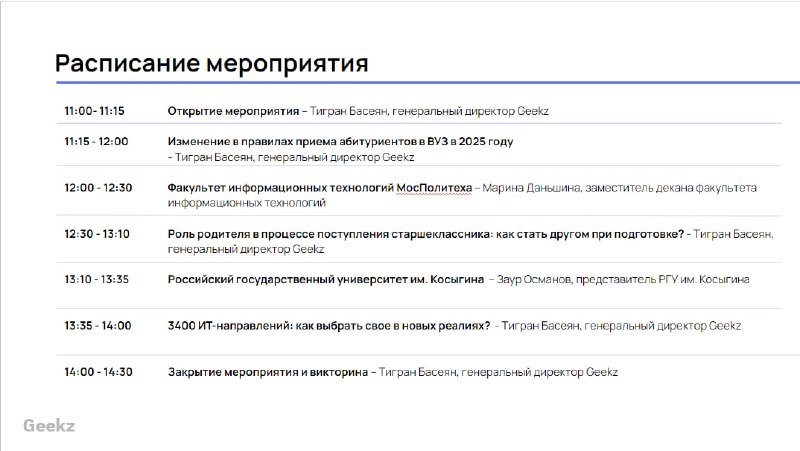This screenshot has height=451, width=800.
Task: Click 'Российский государственный университет им. Косыгина' title
Action: [x=326, y=280]
